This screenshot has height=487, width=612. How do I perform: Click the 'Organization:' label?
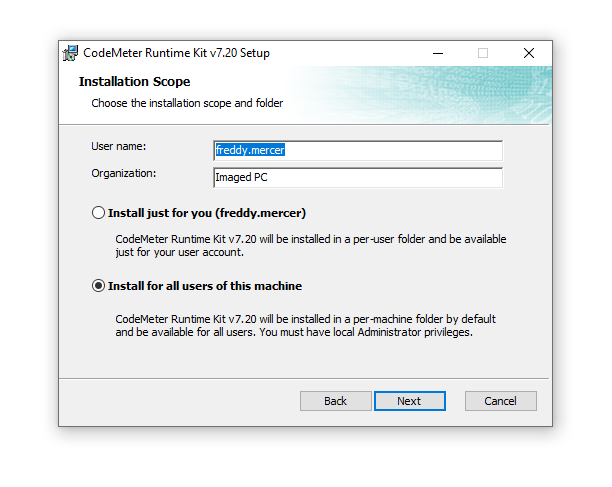(124, 173)
